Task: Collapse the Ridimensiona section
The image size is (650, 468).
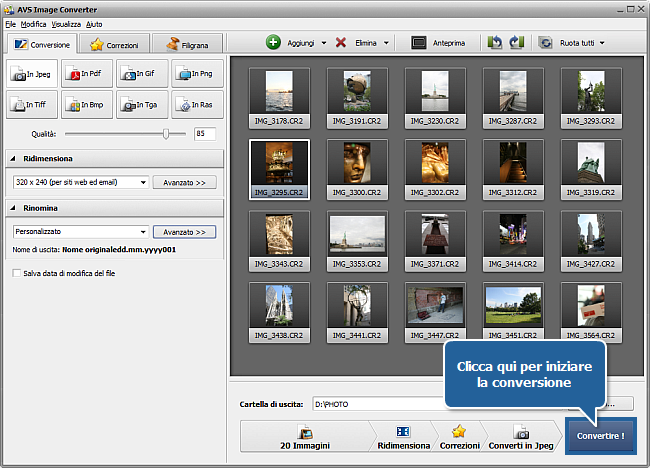Action: tap(13, 159)
